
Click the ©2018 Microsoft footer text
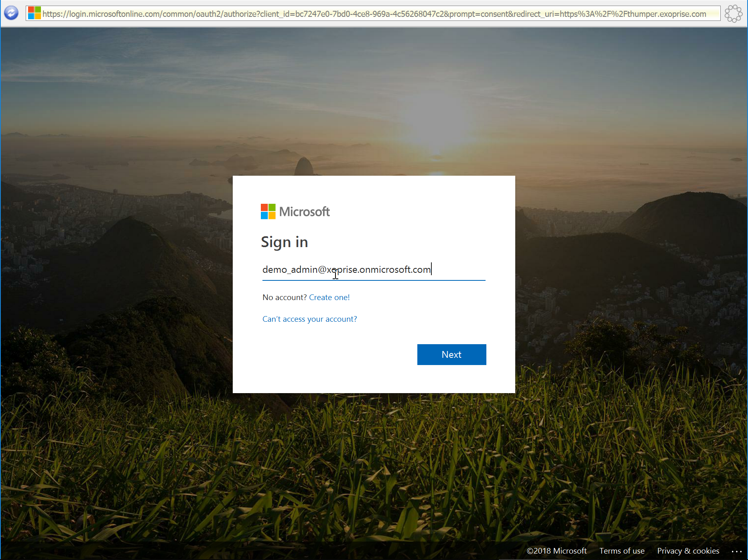pos(557,551)
